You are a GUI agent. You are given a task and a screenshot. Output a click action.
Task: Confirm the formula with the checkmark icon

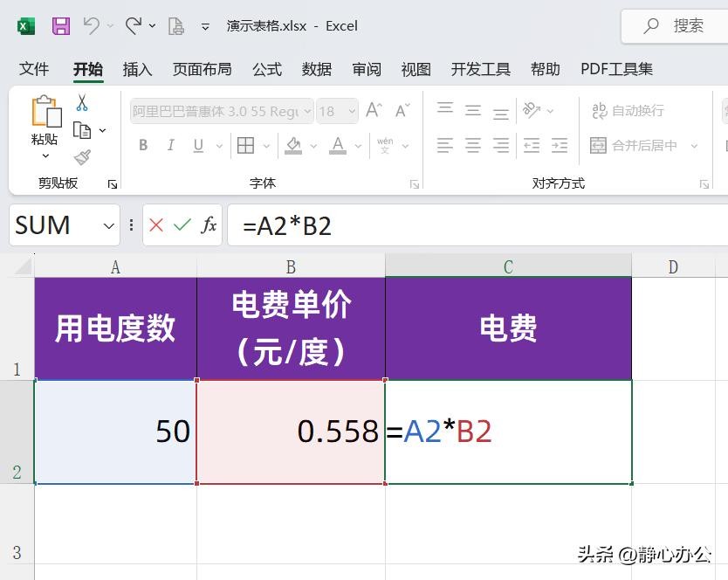pos(182,225)
